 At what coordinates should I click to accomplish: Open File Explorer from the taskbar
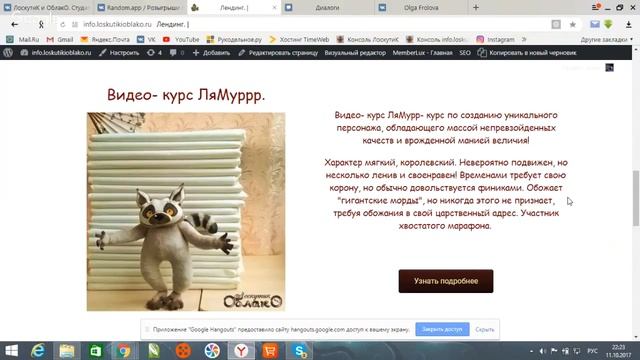tap(67, 351)
